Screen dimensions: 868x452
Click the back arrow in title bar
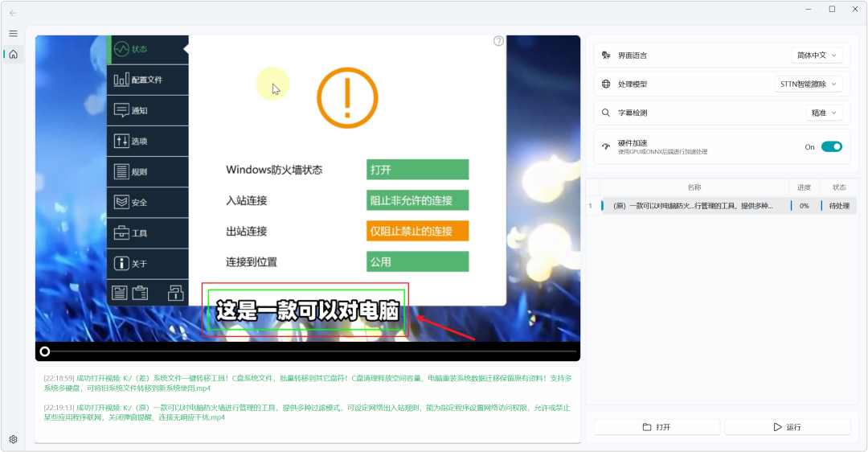(14, 13)
